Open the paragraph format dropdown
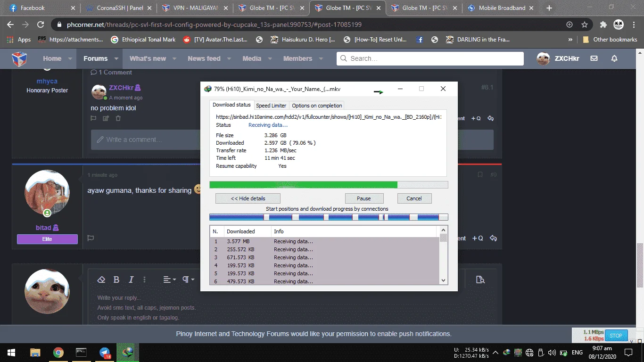 coord(189,280)
